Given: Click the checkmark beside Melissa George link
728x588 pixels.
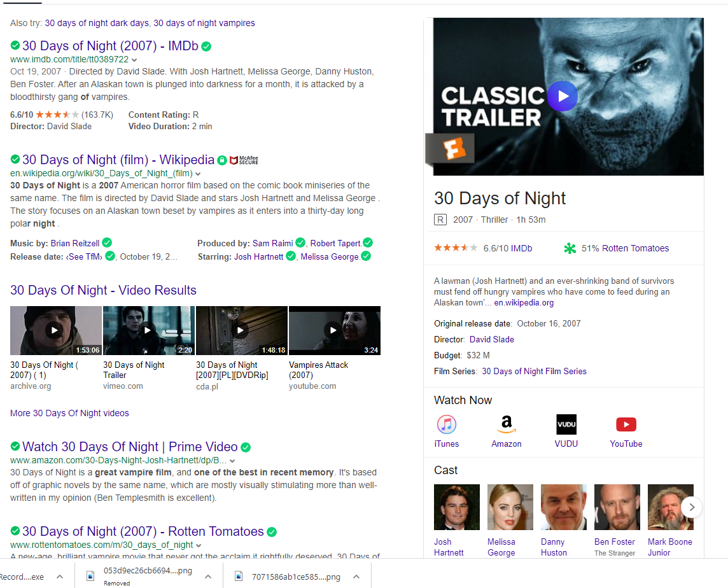Looking at the screenshot, I should point(366,256).
